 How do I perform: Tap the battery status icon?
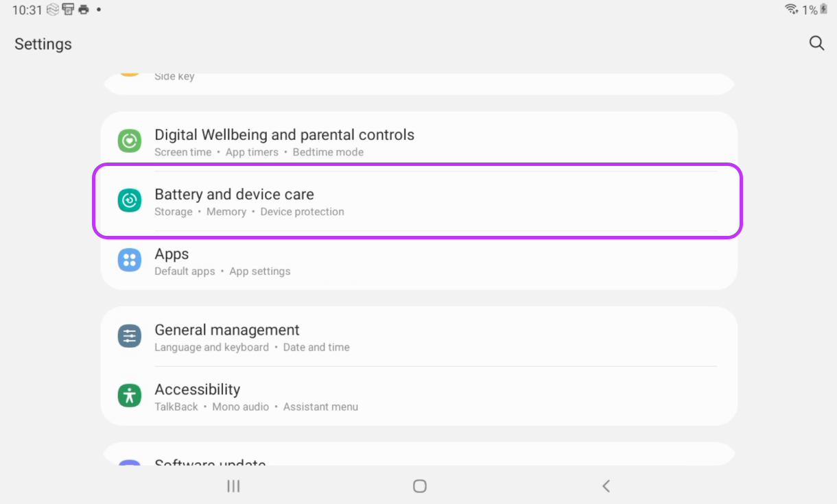click(824, 10)
